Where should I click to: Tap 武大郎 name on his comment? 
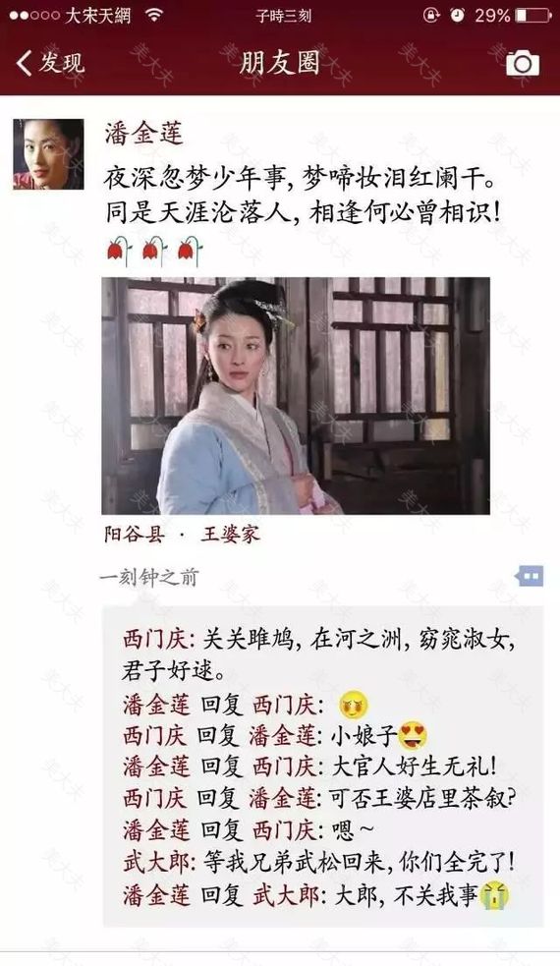(x=154, y=863)
